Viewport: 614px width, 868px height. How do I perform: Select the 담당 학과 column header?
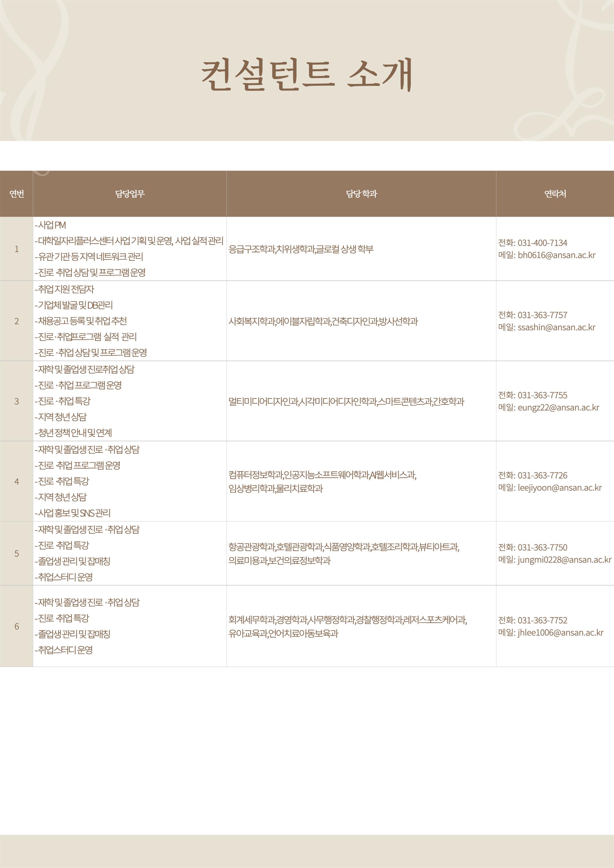pos(361,194)
